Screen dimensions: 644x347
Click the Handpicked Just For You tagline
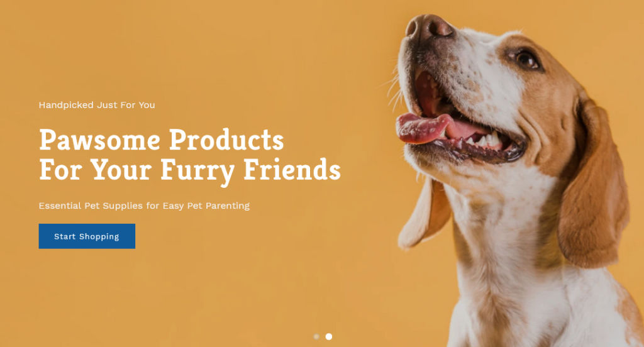point(97,105)
